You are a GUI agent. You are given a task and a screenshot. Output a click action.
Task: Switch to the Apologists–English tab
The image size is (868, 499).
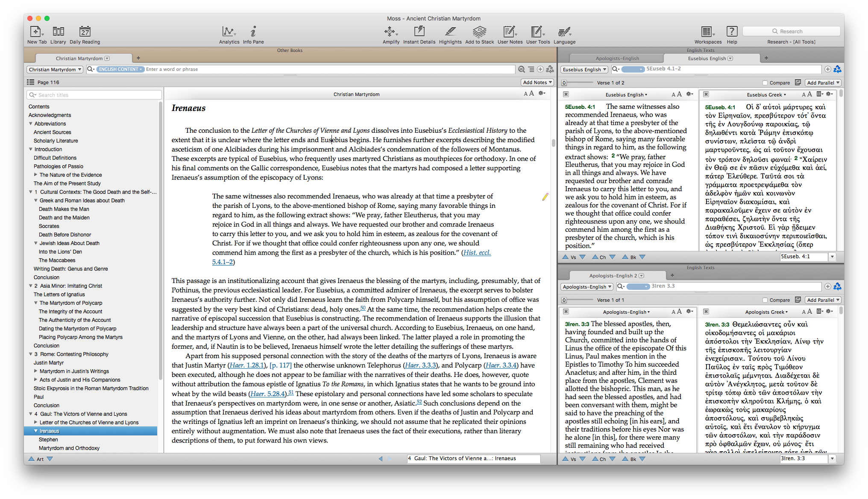pos(617,58)
